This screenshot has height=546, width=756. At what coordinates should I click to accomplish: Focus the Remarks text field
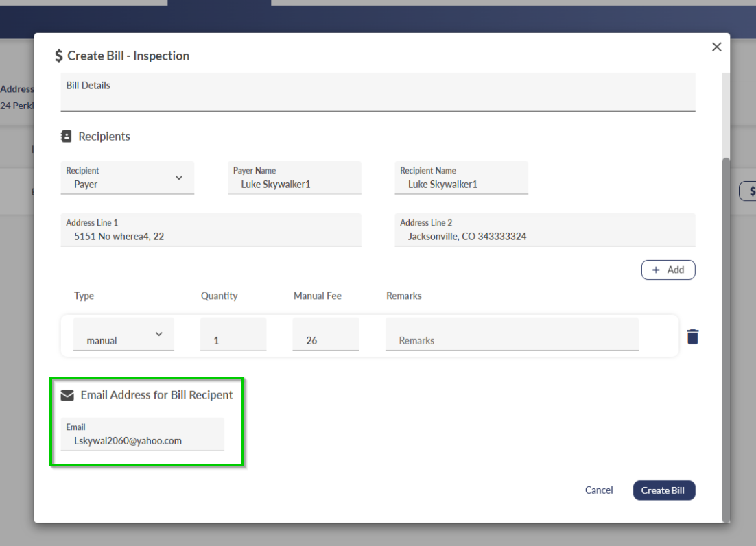(511, 335)
